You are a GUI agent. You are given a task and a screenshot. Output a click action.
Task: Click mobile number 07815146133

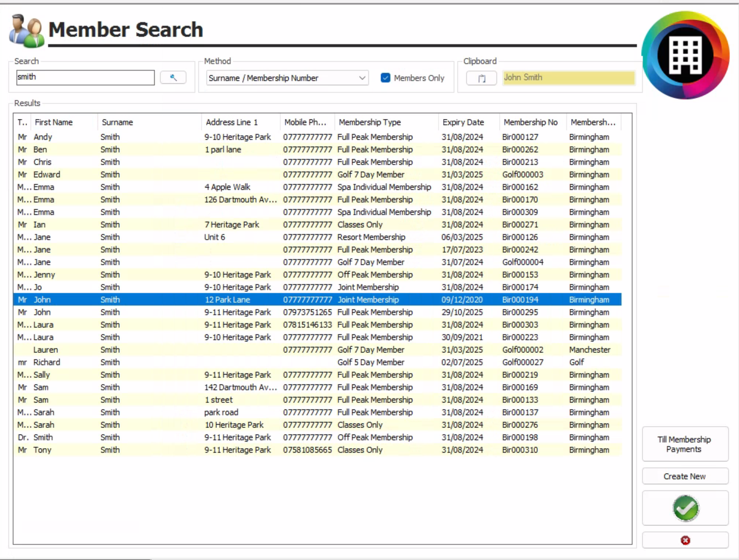[307, 325]
